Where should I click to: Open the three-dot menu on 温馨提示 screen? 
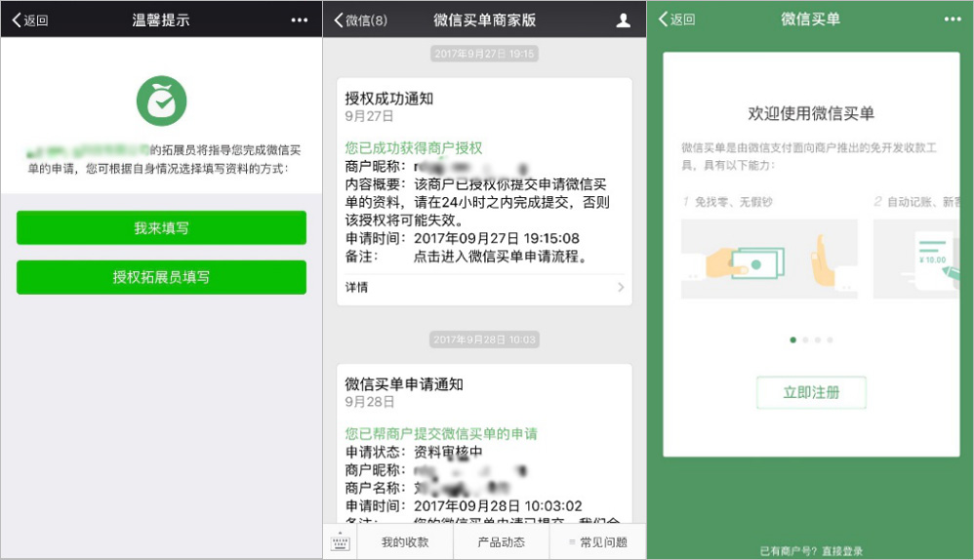click(x=300, y=20)
